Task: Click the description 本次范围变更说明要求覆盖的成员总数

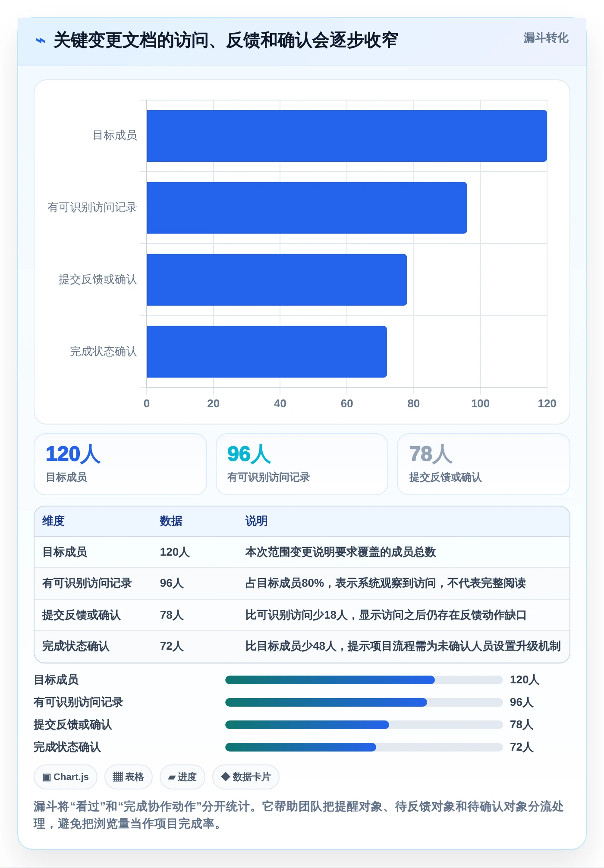Action: [340, 552]
